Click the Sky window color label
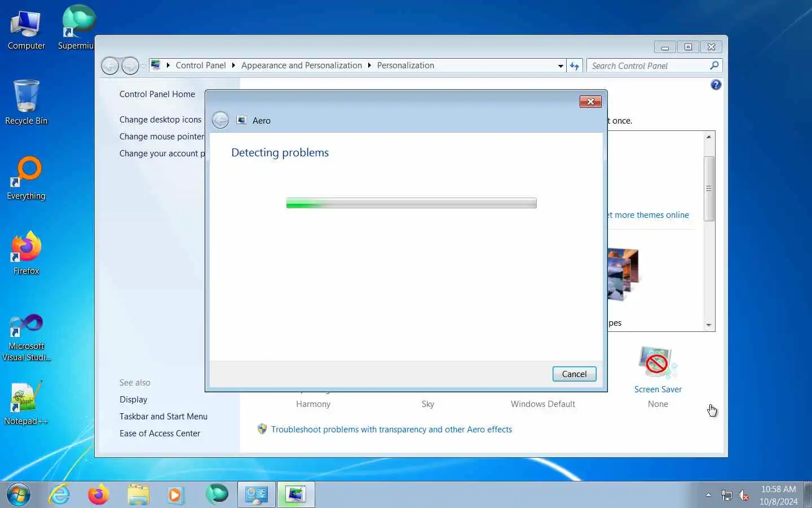Image resolution: width=812 pixels, height=508 pixels. point(428,404)
